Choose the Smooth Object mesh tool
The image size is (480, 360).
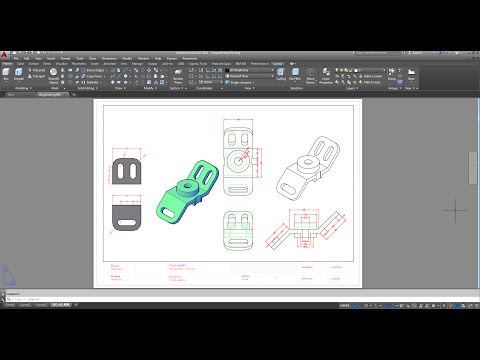tap(53, 76)
